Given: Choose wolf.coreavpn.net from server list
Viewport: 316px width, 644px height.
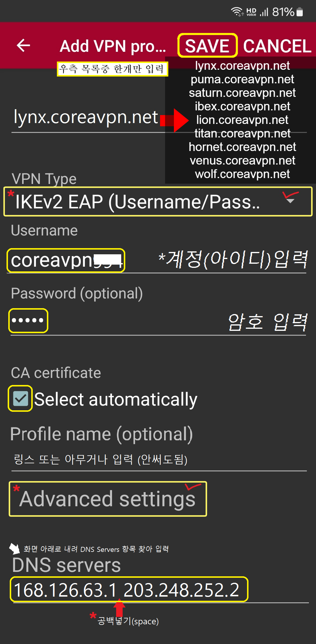Looking at the screenshot, I should [242, 174].
